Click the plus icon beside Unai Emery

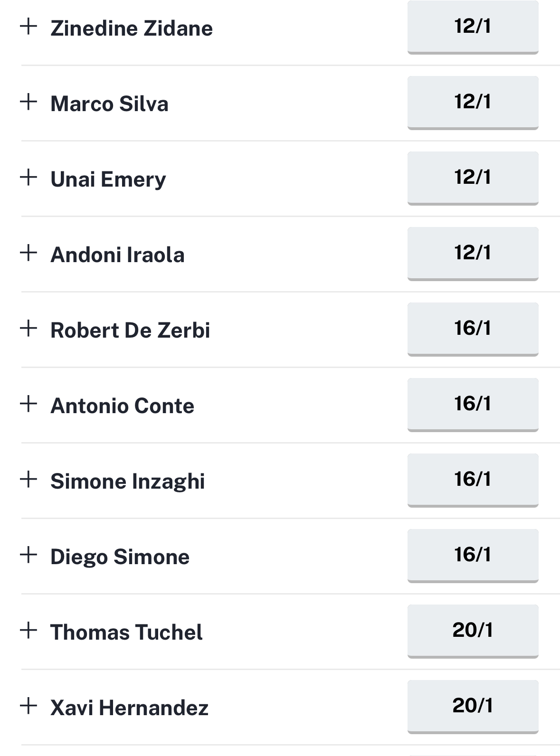(28, 177)
